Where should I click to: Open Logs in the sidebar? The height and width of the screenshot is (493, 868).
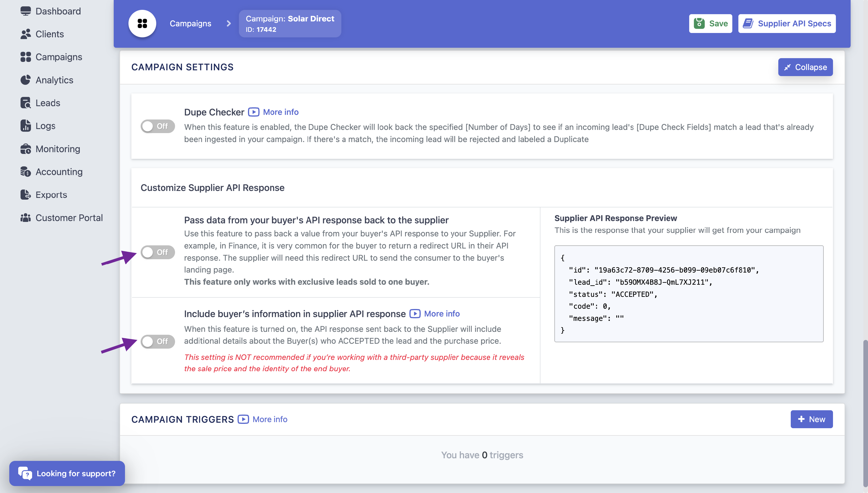pos(38,126)
